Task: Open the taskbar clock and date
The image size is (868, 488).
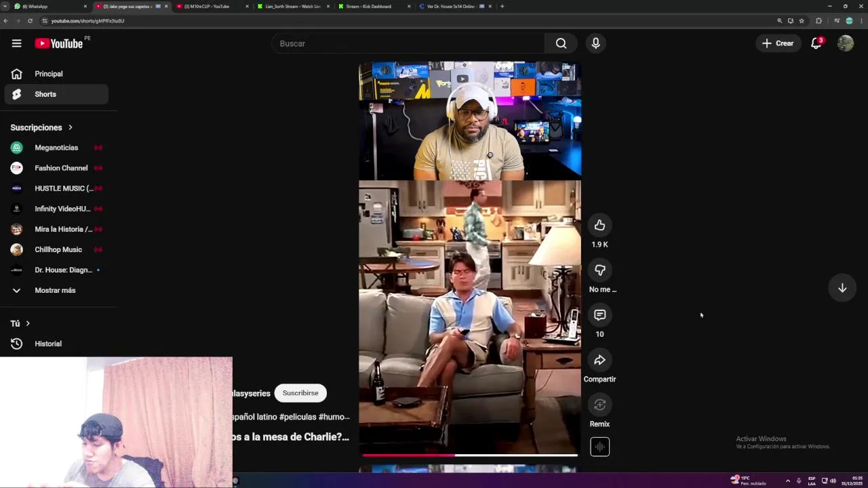Action: (x=852, y=481)
